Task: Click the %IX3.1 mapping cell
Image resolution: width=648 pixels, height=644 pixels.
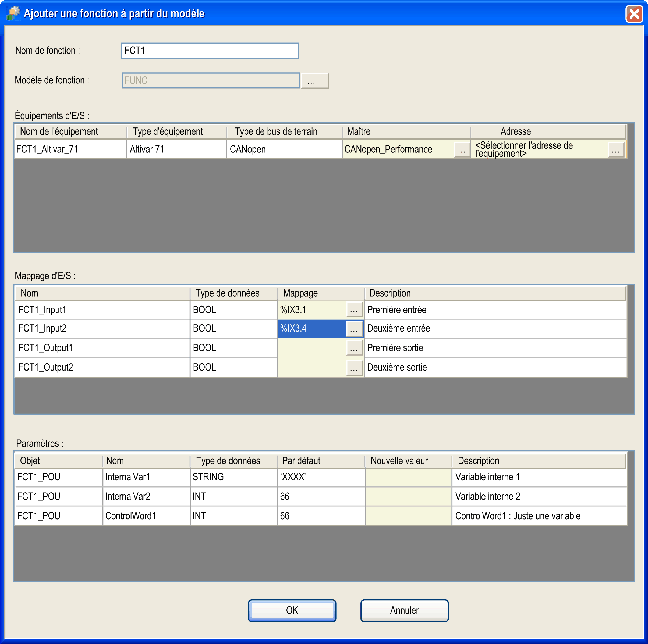Action: 312,310
